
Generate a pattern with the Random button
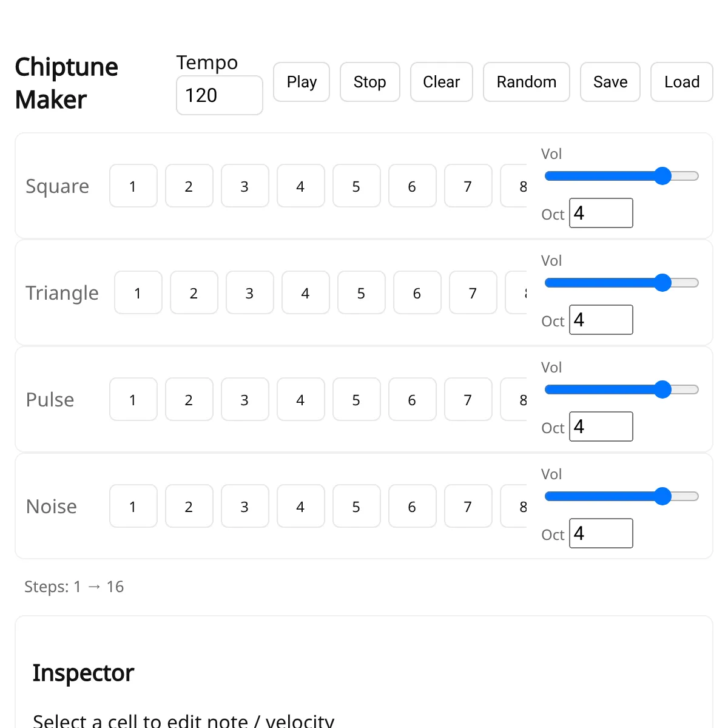click(526, 82)
